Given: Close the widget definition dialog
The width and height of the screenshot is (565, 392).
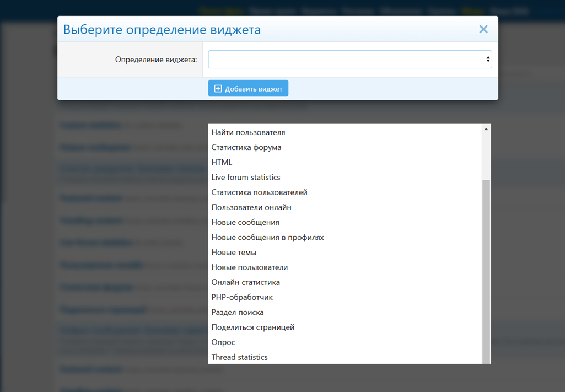Looking at the screenshot, I should pos(483,29).
